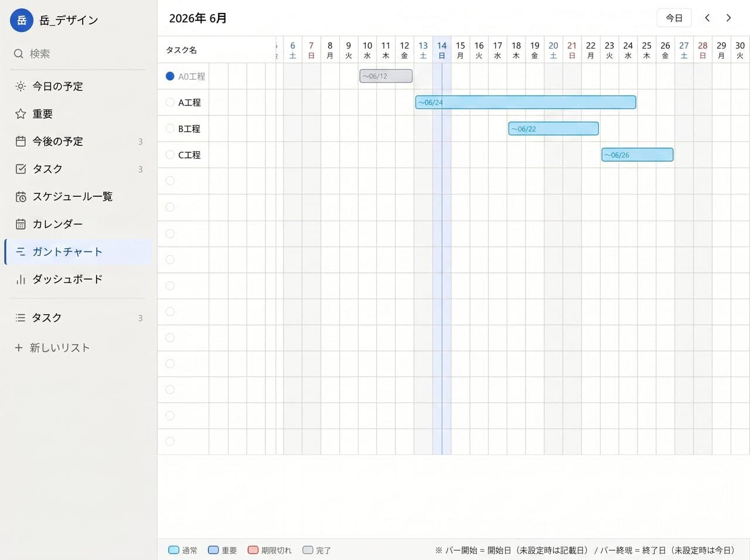Screen dimensions: 750x560
Task: Click the 重要 star icon
Action: (21, 114)
